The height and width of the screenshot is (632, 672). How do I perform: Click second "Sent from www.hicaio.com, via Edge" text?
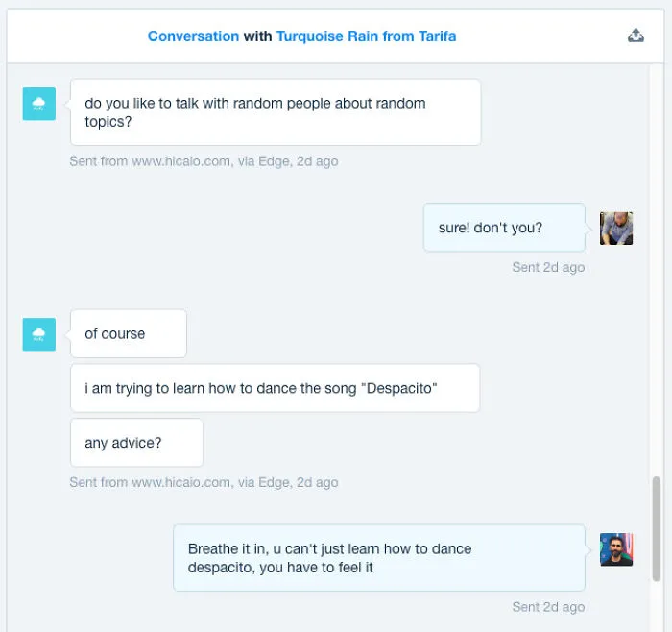(x=204, y=482)
